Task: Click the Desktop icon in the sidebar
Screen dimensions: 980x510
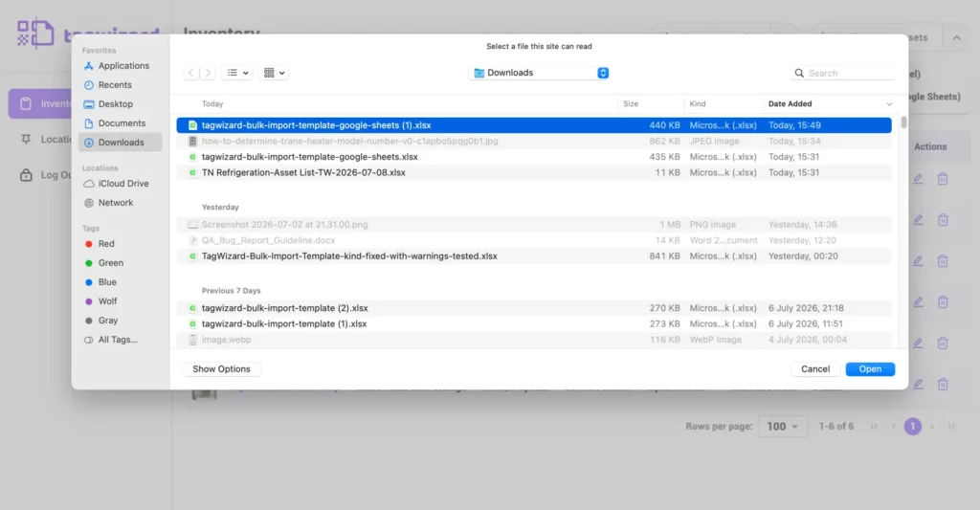Action: [89, 104]
